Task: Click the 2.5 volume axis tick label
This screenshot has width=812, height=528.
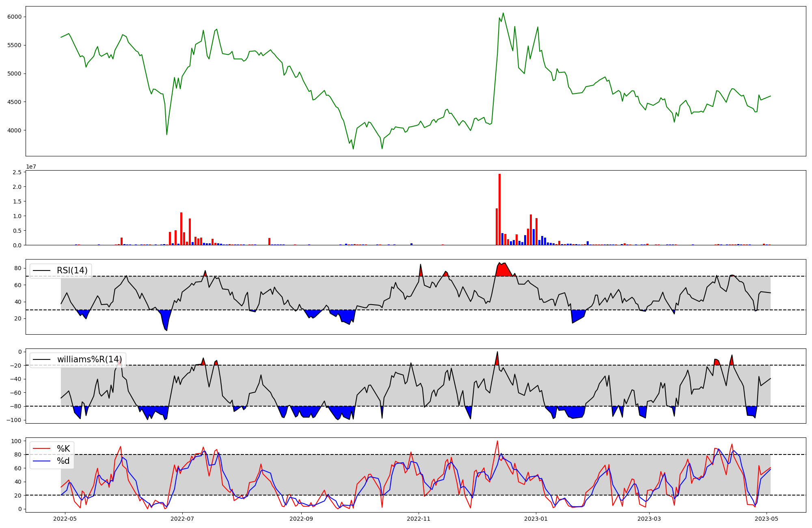Action: [x=17, y=172]
